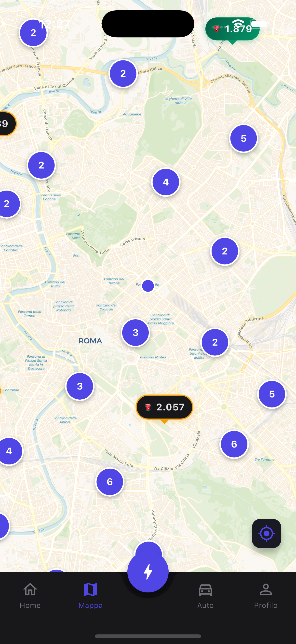Expand the 2 cluster near Circonvallazione Tiburtina
296x644 pixels.
pos(215,342)
